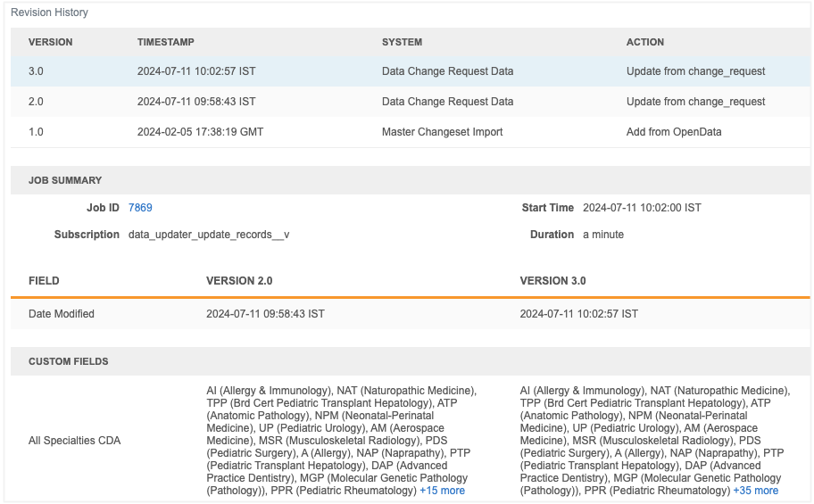Click the VERSION 3.0 comparison column header

pos(552,281)
